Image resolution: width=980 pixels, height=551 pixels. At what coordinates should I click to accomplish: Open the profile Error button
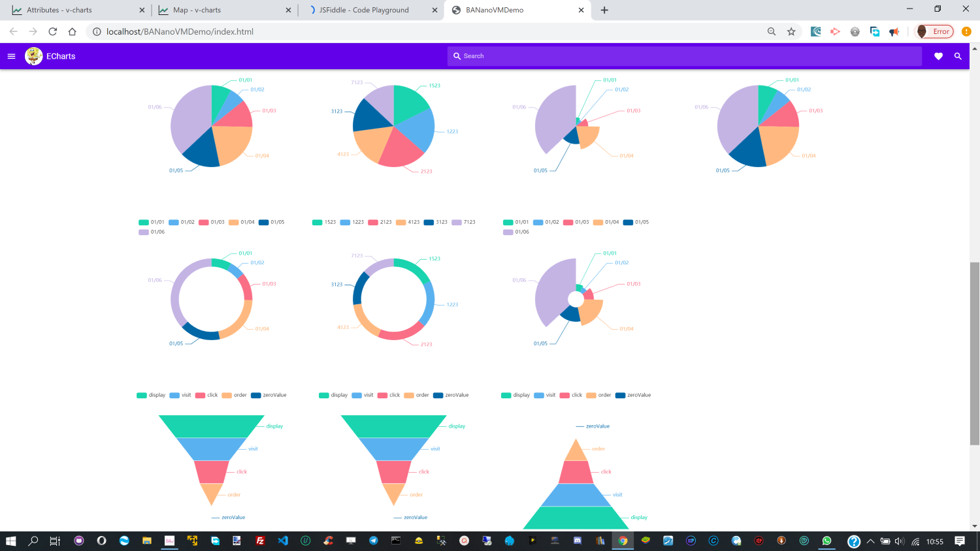(934, 31)
